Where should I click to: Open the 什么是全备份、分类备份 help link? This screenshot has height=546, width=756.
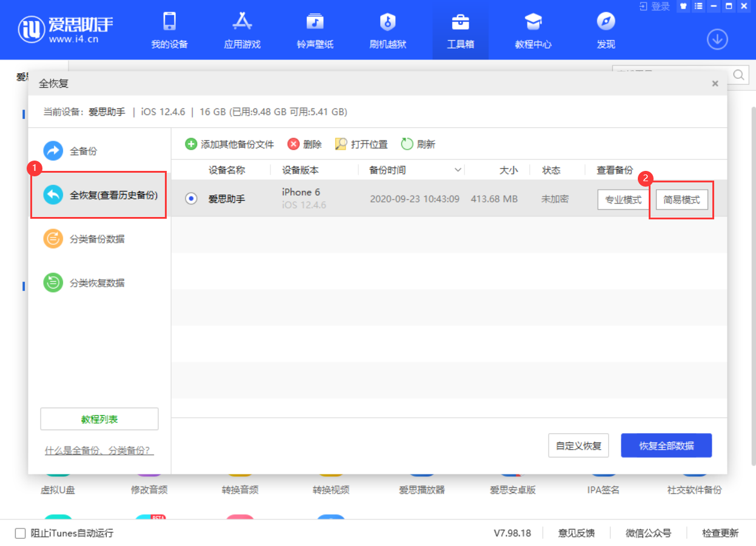coord(99,450)
